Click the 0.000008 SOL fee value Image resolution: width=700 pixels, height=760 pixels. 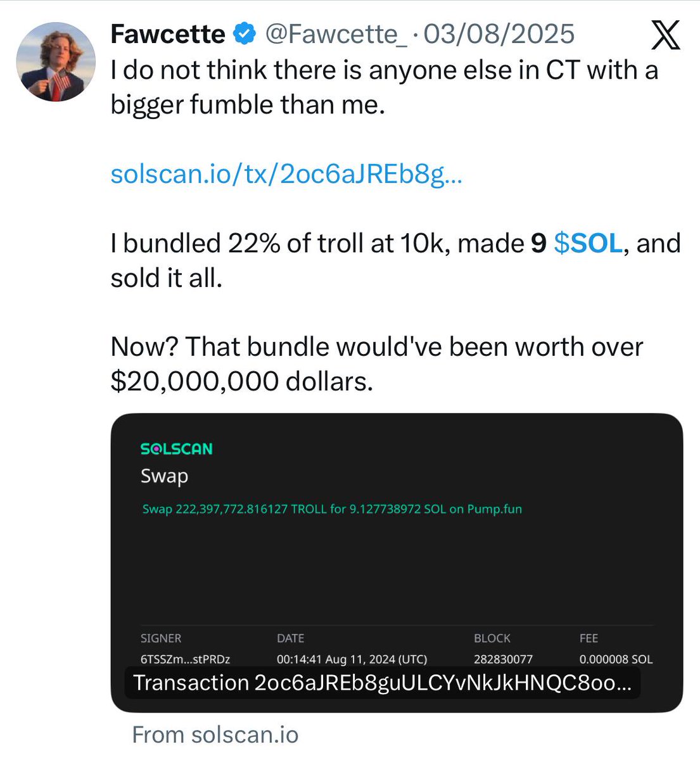click(x=615, y=659)
